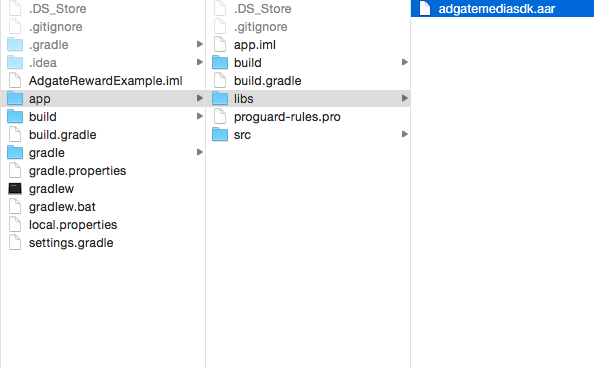Click the gradle folder icon without dot
Screen dimensions: 594x368
coord(15,152)
